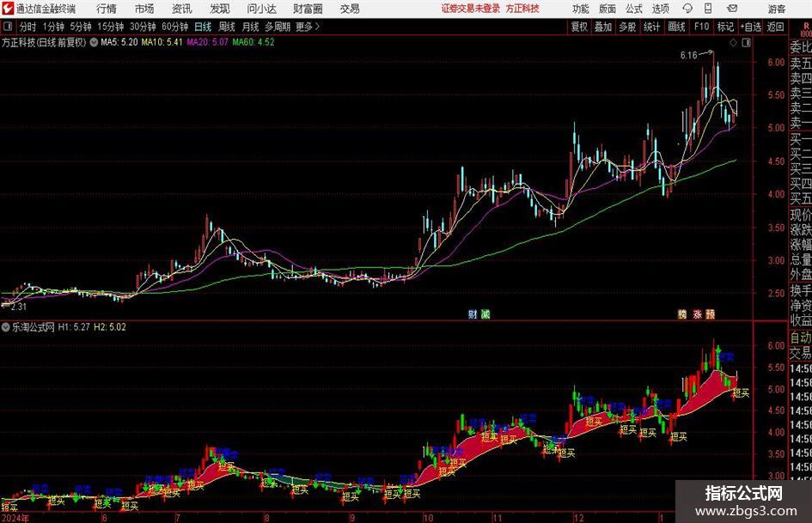Expand the main chart indicator dropdown arrow
This screenshot has height=523, width=812.
click(94, 42)
